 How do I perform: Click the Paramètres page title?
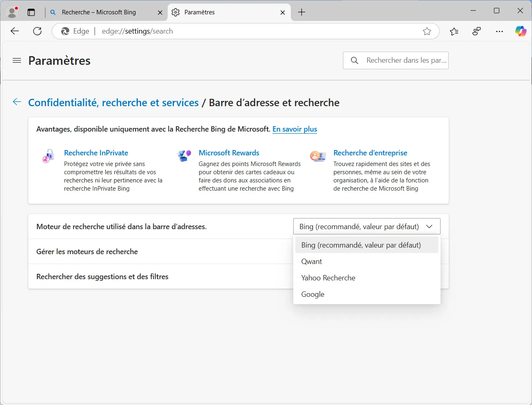[x=59, y=61]
